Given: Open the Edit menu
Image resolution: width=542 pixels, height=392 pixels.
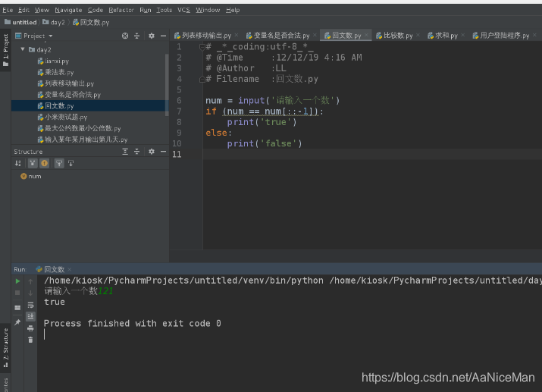Looking at the screenshot, I should (23, 10).
